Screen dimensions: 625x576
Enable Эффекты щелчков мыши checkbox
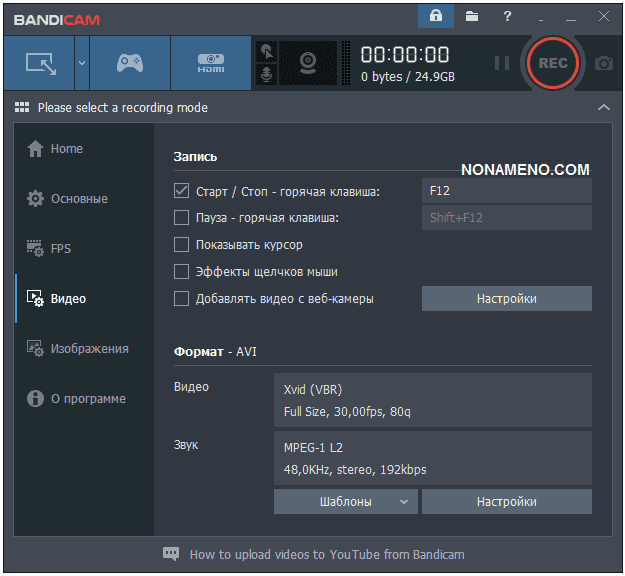click(181, 271)
